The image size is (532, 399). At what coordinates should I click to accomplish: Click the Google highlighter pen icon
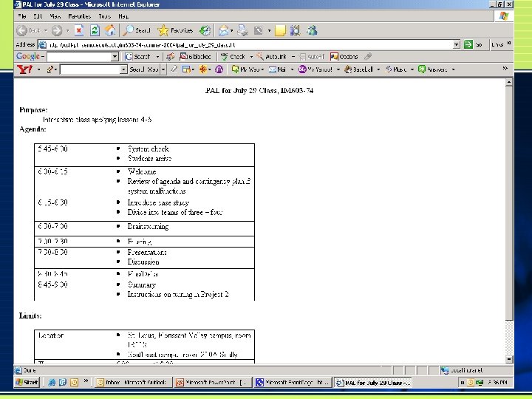(x=368, y=56)
